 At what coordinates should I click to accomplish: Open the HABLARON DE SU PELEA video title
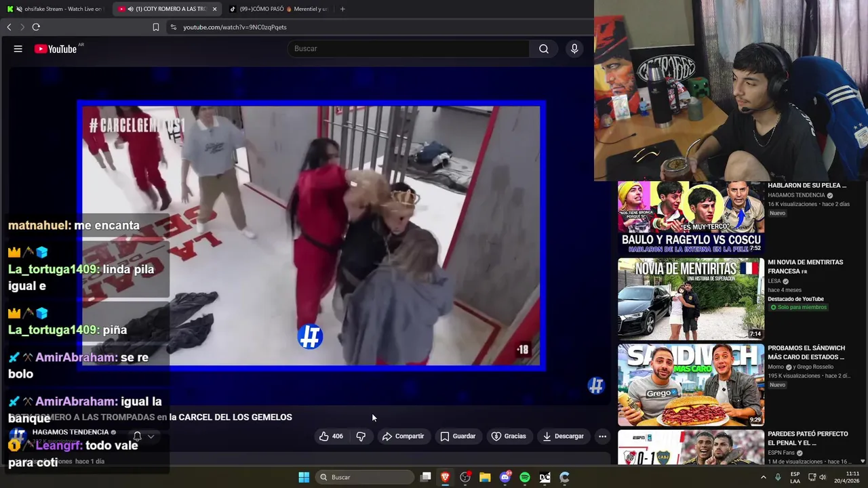[x=807, y=185]
